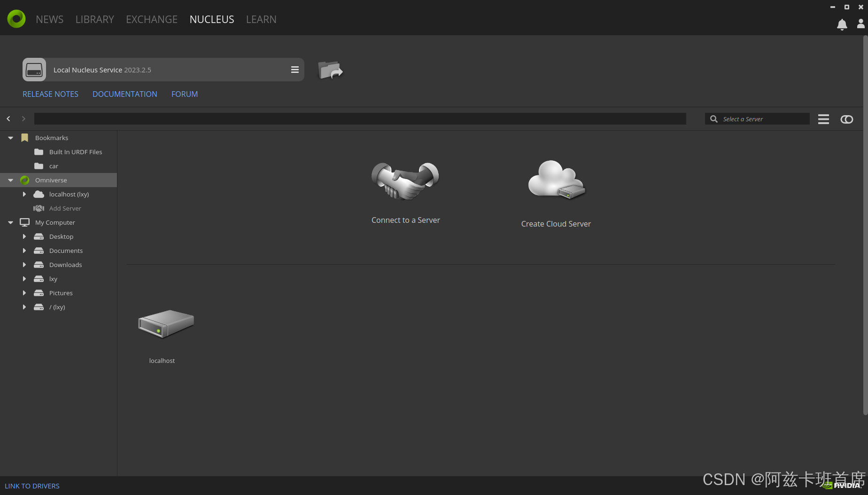Open the LINK TO DRIVERS link
This screenshot has height=495, width=868.
pos(32,486)
